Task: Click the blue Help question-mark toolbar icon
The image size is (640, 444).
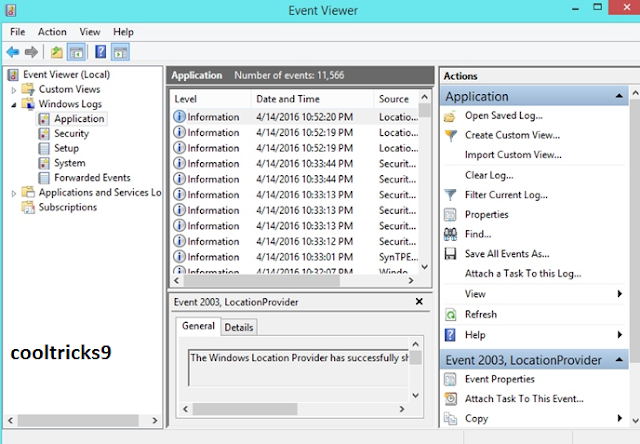Action: (x=100, y=52)
